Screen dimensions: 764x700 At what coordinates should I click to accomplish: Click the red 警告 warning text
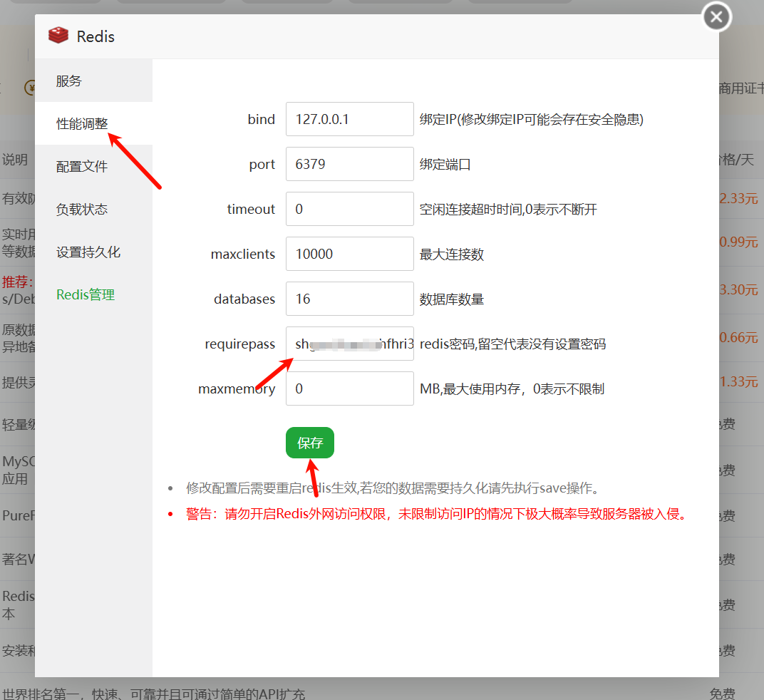coord(436,514)
